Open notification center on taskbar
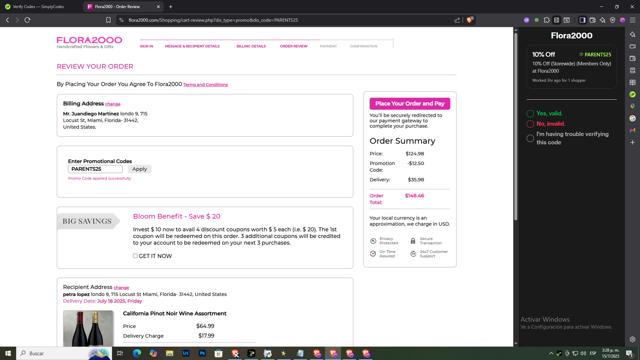This screenshot has width=640, height=360. tap(629, 353)
